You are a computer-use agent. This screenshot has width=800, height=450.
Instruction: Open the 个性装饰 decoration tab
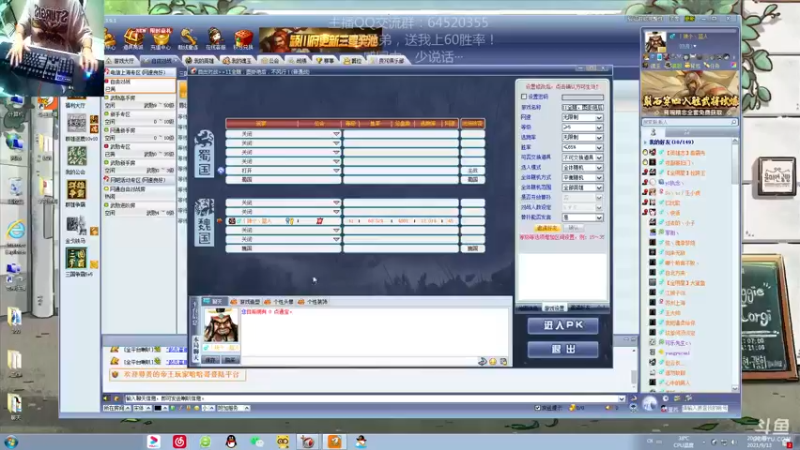point(313,302)
